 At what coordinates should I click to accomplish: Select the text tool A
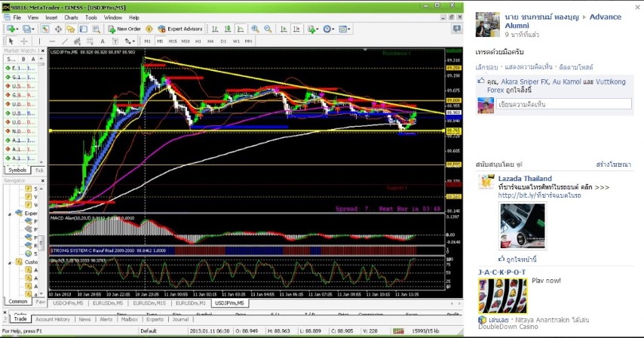tap(103, 41)
